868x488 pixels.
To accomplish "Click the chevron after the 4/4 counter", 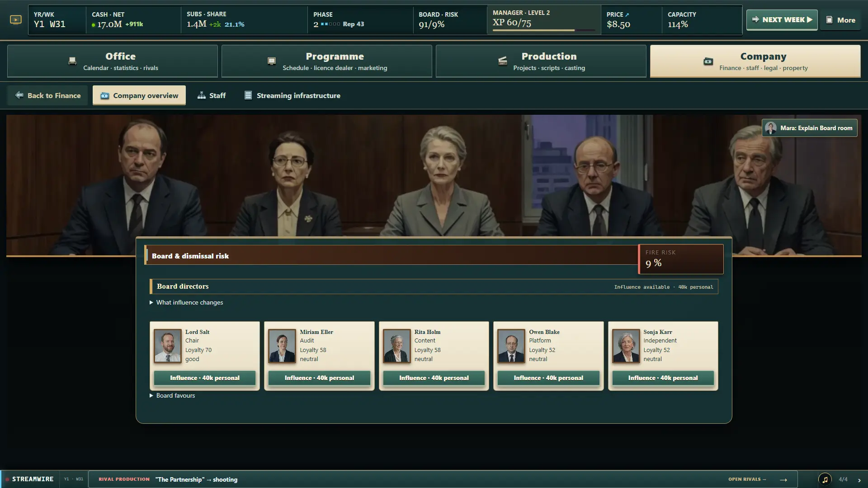I will (x=859, y=480).
